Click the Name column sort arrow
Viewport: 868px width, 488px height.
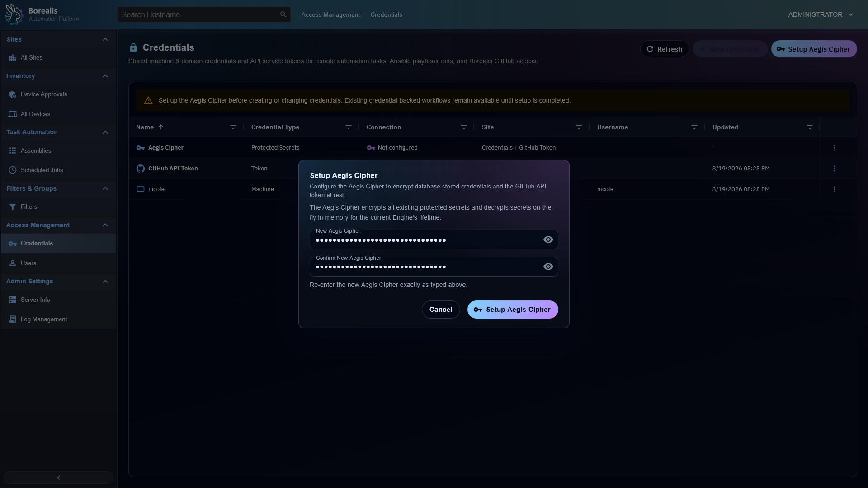[161, 127]
